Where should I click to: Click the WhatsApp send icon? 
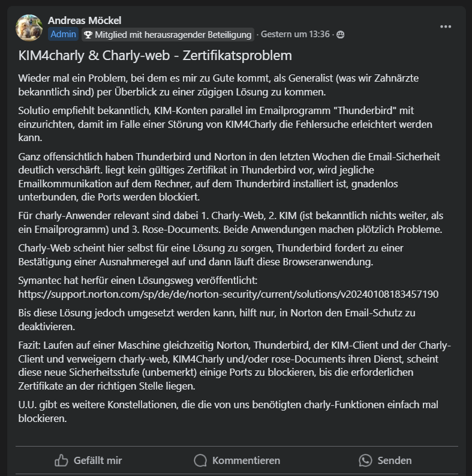coord(365,460)
